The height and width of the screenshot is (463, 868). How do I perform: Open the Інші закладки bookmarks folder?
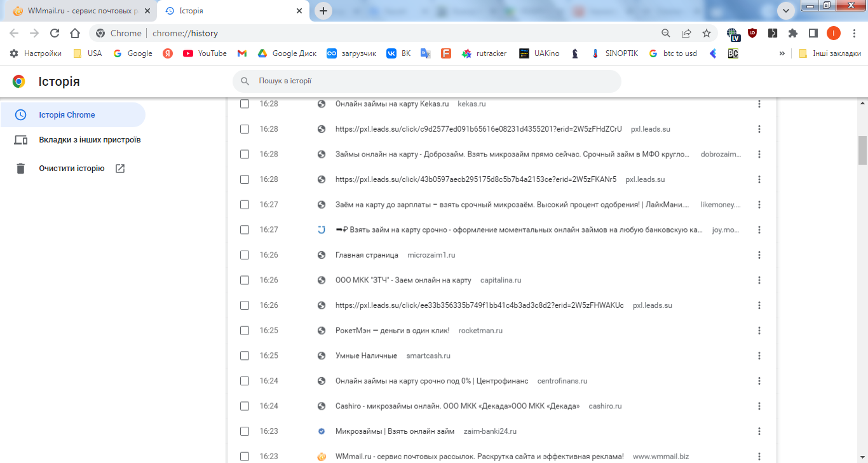830,53
